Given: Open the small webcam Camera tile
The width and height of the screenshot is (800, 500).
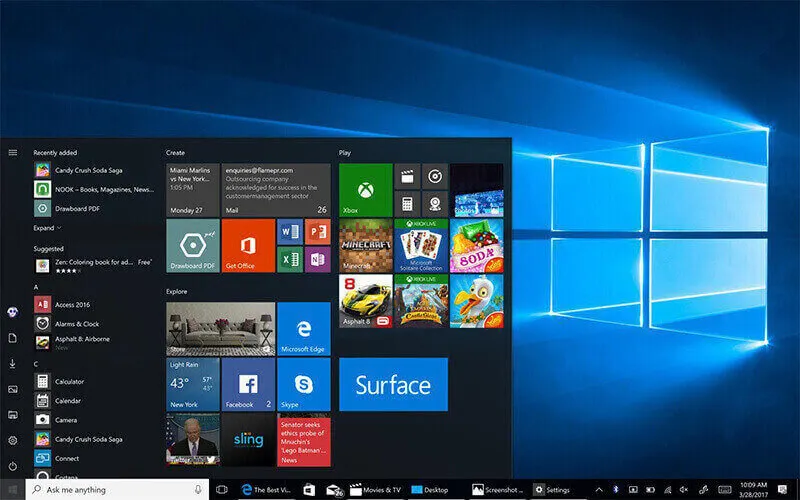Looking at the screenshot, I should pyautogui.click(x=435, y=204).
